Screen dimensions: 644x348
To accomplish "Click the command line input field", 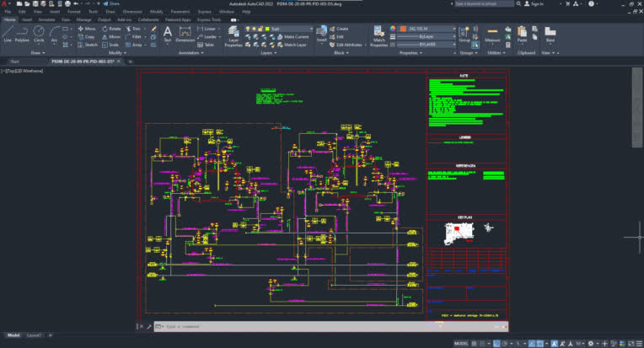I will [331, 327].
